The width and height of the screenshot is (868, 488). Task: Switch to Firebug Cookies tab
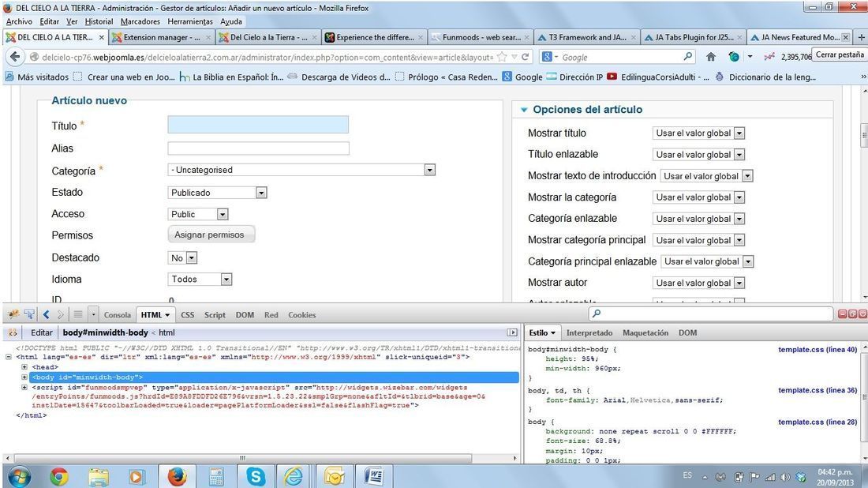(x=301, y=314)
